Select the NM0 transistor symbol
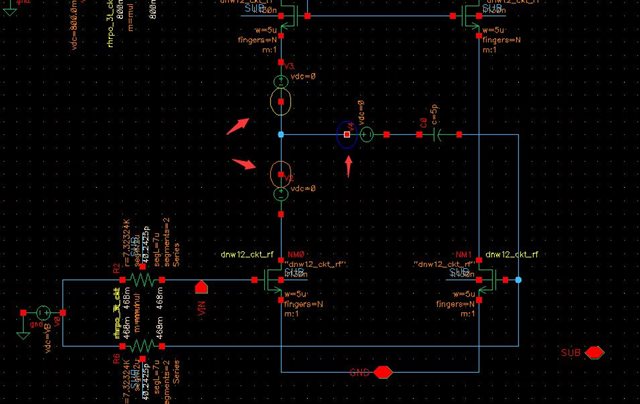 [x=273, y=280]
